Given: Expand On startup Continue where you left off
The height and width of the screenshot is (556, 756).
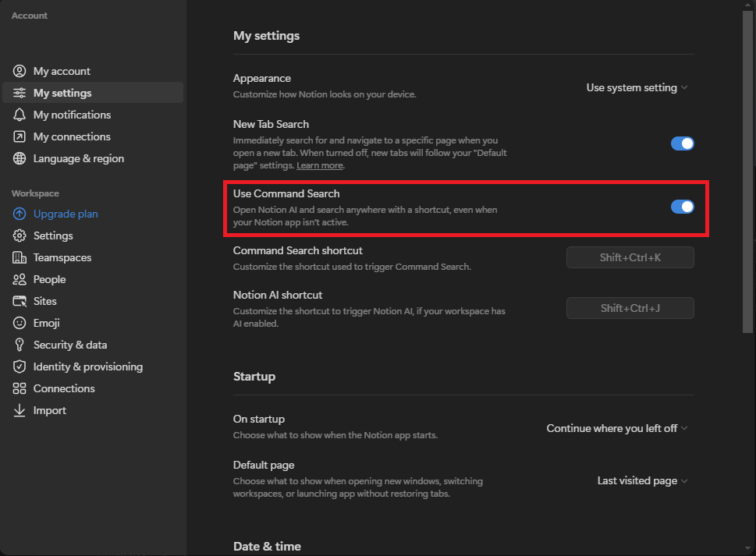Looking at the screenshot, I should [616, 428].
